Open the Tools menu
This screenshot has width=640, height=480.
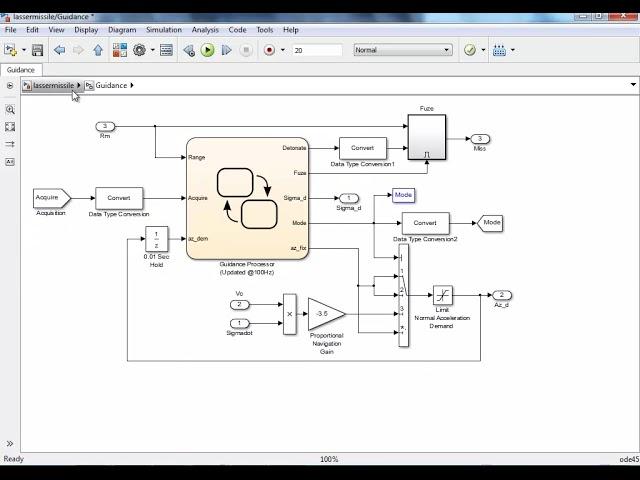264,30
